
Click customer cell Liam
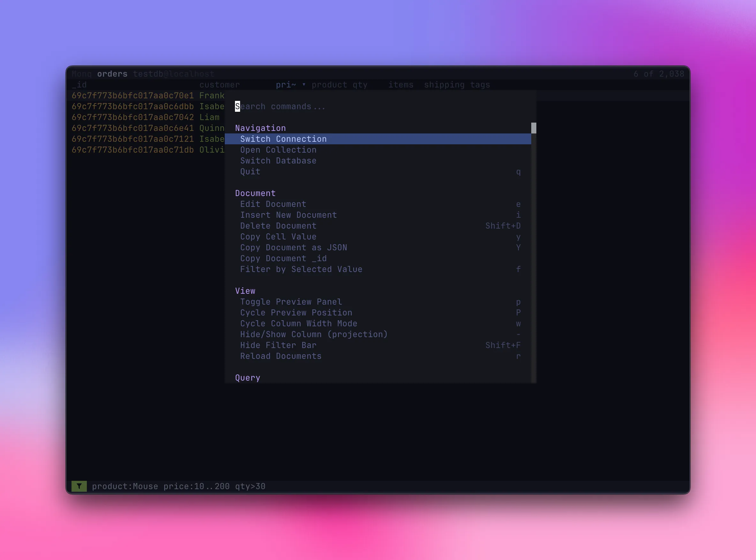tap(209, 117)
